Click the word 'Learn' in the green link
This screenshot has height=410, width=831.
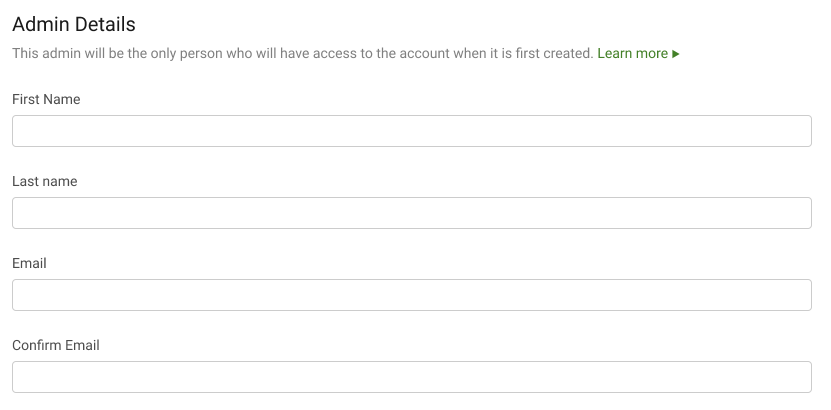tap(615, 54)
